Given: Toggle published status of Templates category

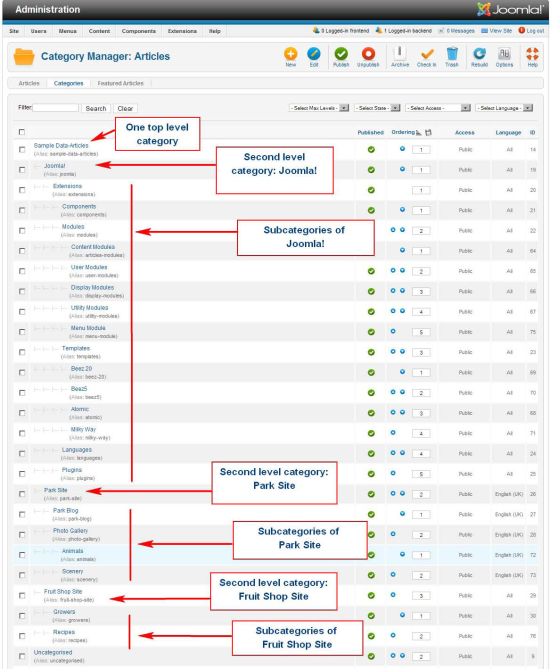Looking at the screenshot, I should [371, 352].
